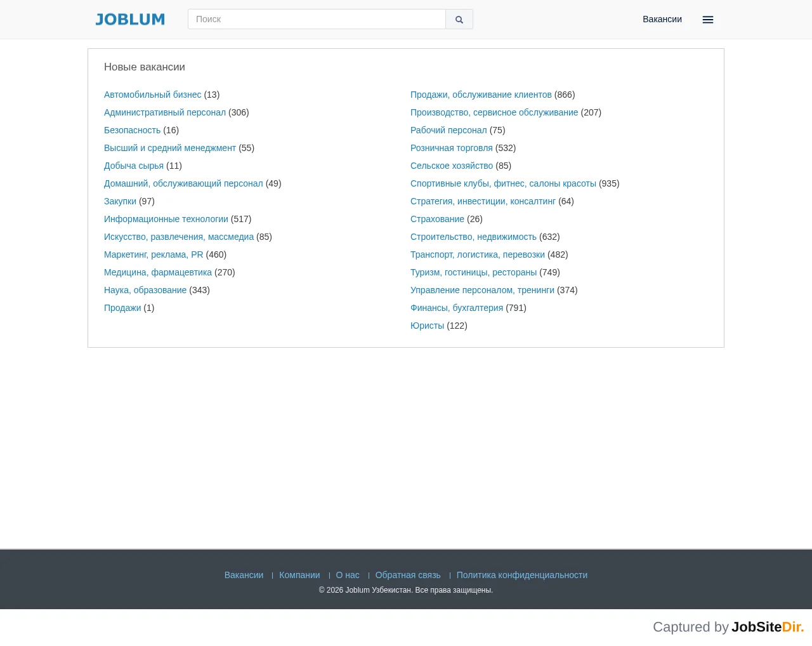The image size is (812, 646).
Task: Select the Безопасность category link
Action: click(132, 130)
